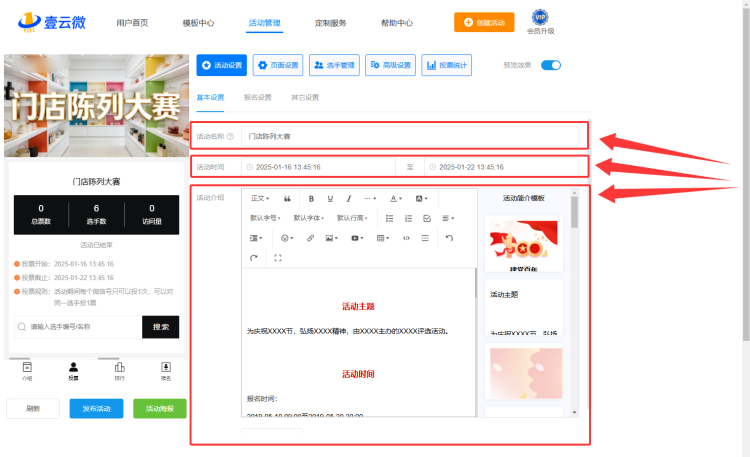The height and width of the screenshot is (457, 750).
Task: Click the 活动名称 input field
Action: [x=410, y=136]
